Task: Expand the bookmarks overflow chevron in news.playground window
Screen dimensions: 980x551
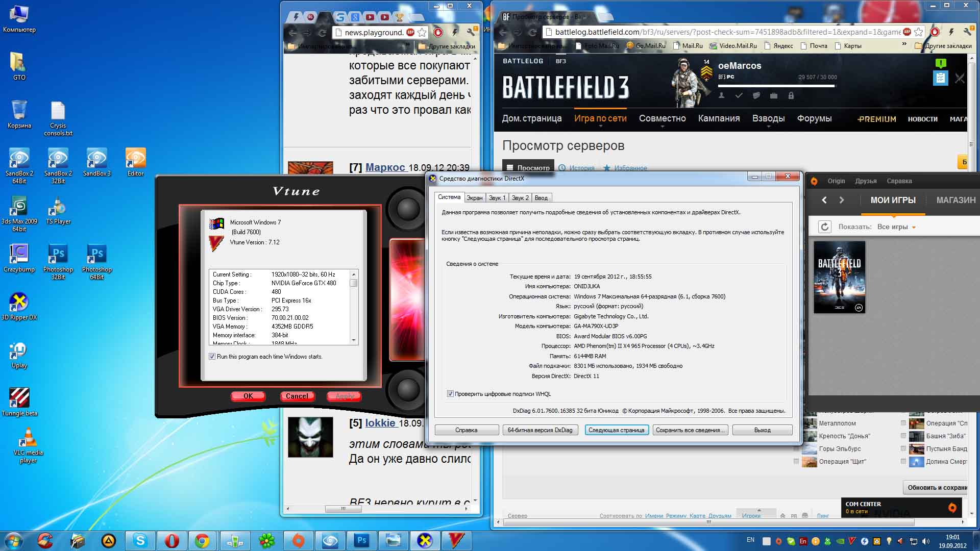Action: [x=407, y=44]
